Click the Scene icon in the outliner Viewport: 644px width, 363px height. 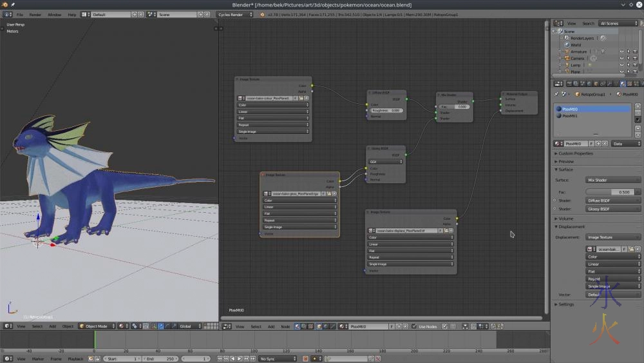[x=560, y=32]
